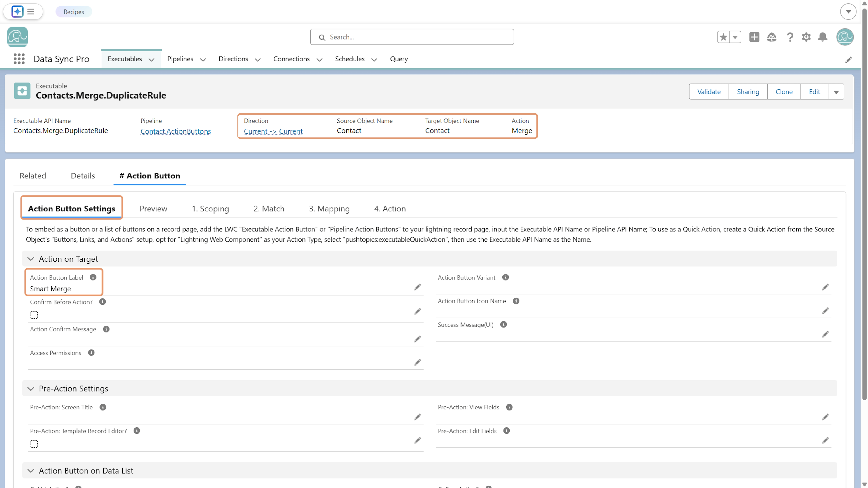Switch to the Details tab

click(x=83, y=176)
